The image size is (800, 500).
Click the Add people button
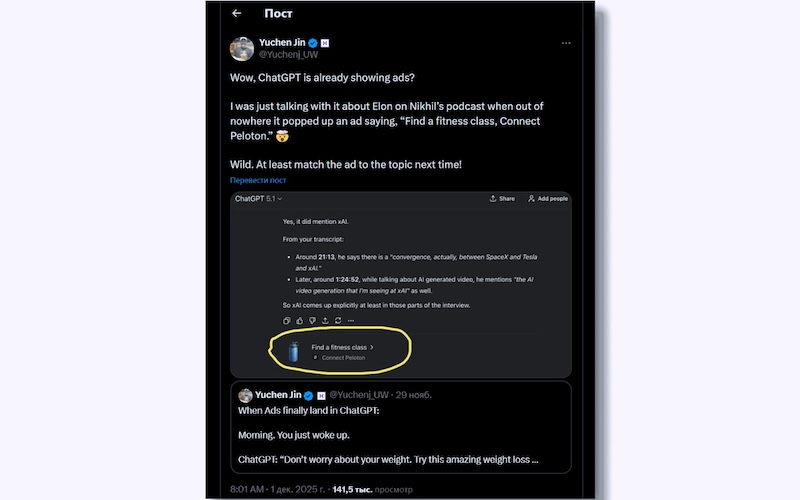tap(548, 199)
